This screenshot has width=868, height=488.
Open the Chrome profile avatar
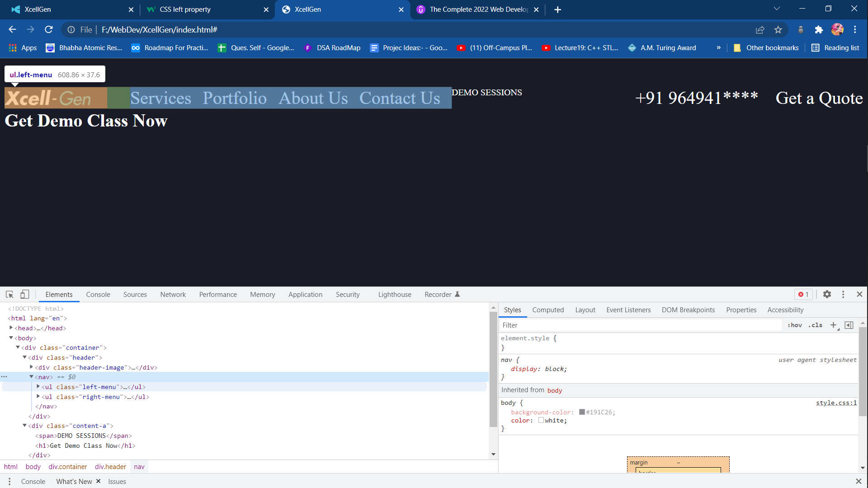837,30
